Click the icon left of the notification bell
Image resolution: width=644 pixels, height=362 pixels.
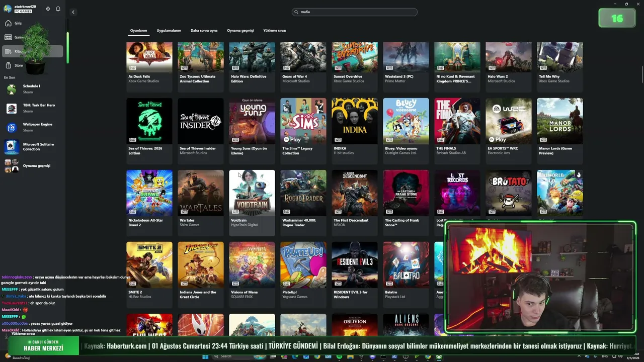click(48, 9)
